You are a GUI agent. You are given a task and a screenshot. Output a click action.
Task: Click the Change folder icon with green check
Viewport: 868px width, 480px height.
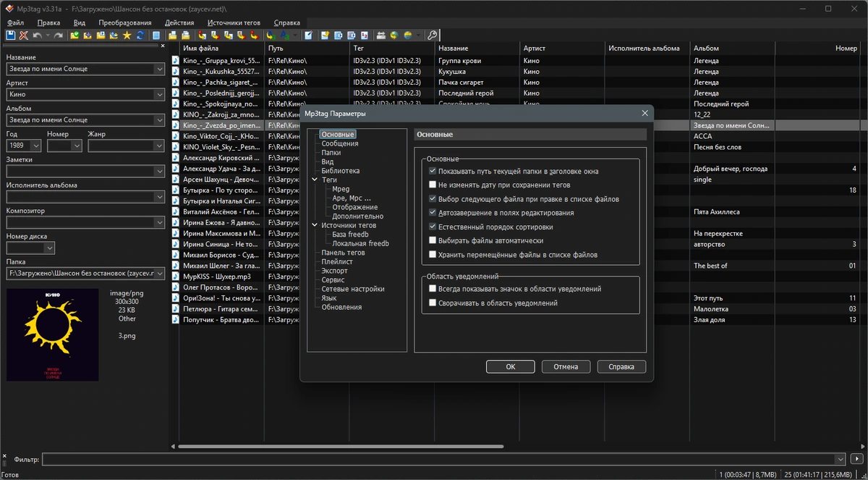tap(75, 35)
